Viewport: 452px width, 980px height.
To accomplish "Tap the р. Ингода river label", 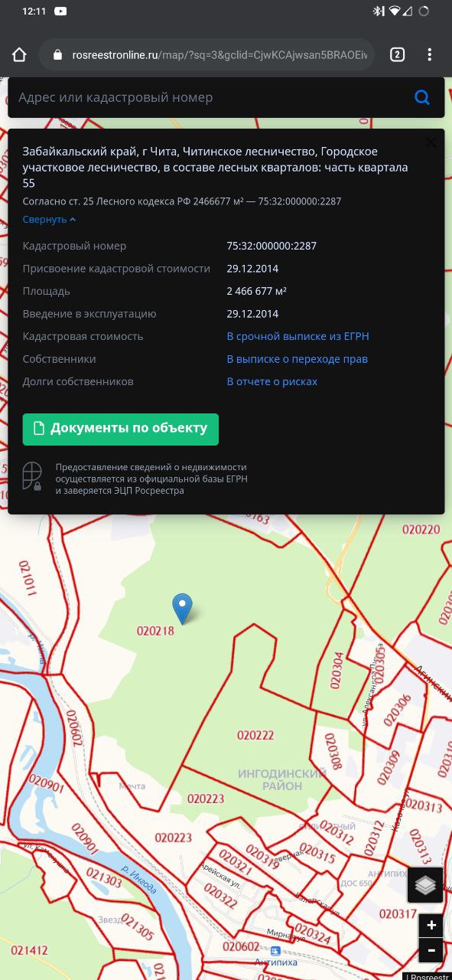I will tap(139, 879).
